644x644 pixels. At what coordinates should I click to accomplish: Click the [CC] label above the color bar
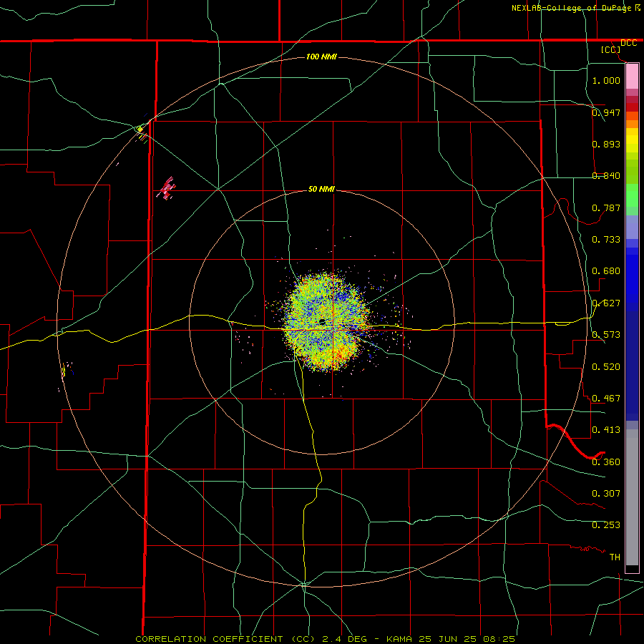click(611, 49)
